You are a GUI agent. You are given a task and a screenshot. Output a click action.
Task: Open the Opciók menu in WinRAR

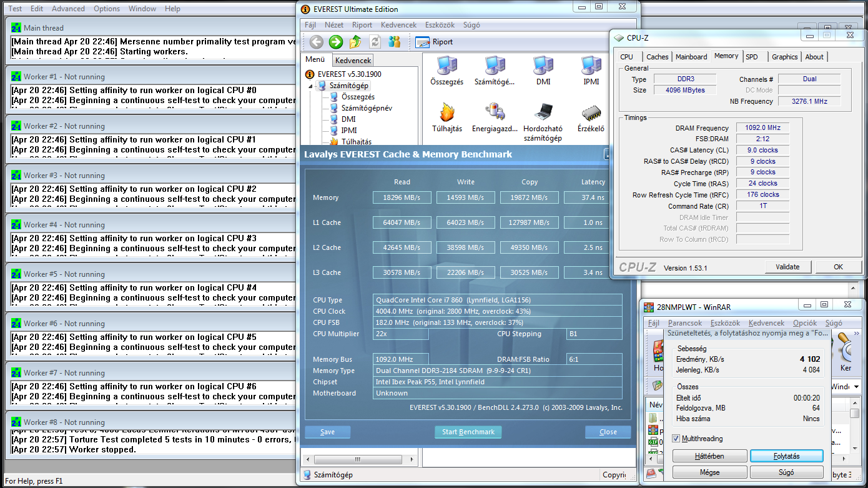coord(804,323)
